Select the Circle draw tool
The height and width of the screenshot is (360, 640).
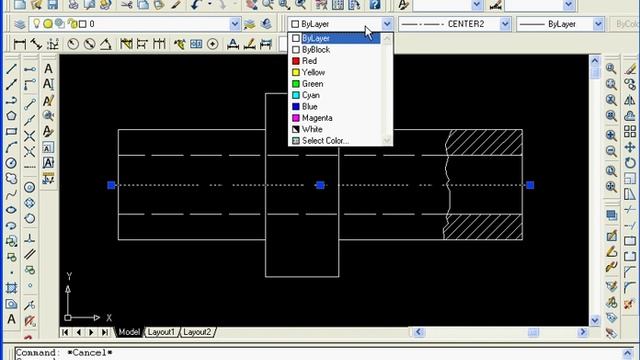11,163
